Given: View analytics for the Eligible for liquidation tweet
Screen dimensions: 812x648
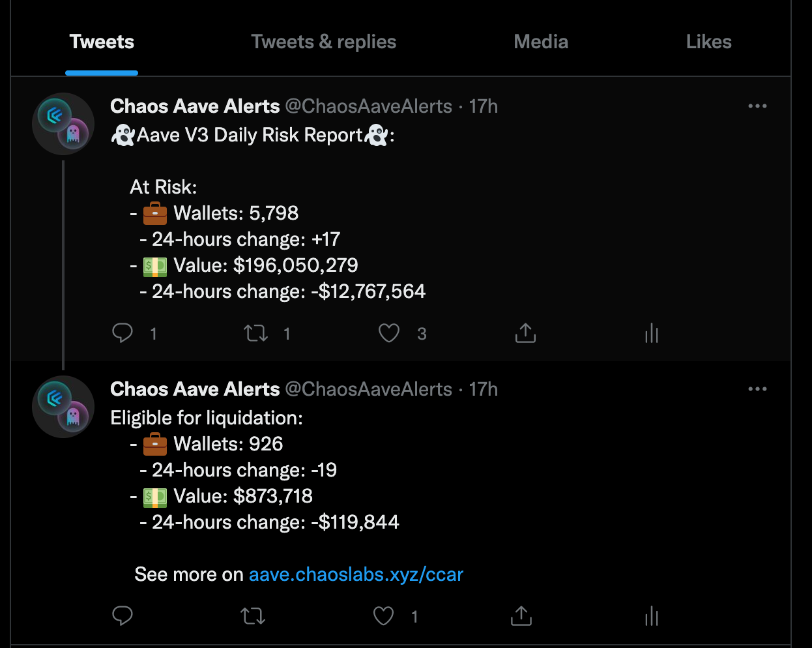Looking at the screenshot, I should pos(652,616).
